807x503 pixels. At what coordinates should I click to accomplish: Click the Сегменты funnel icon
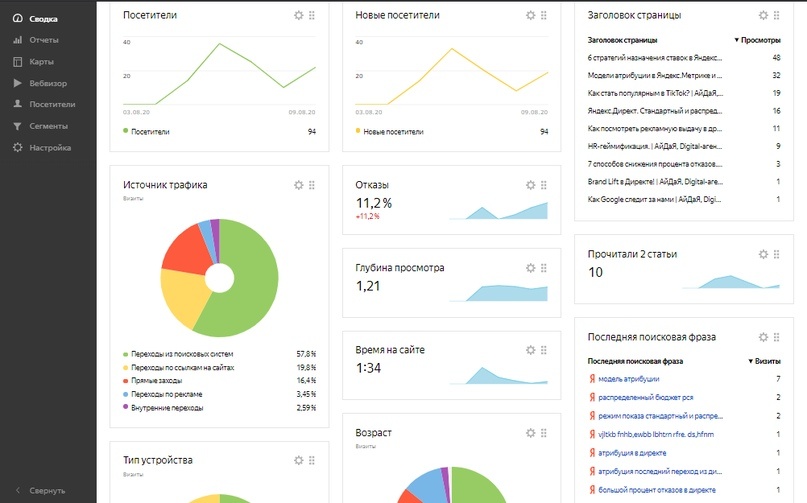17,126
